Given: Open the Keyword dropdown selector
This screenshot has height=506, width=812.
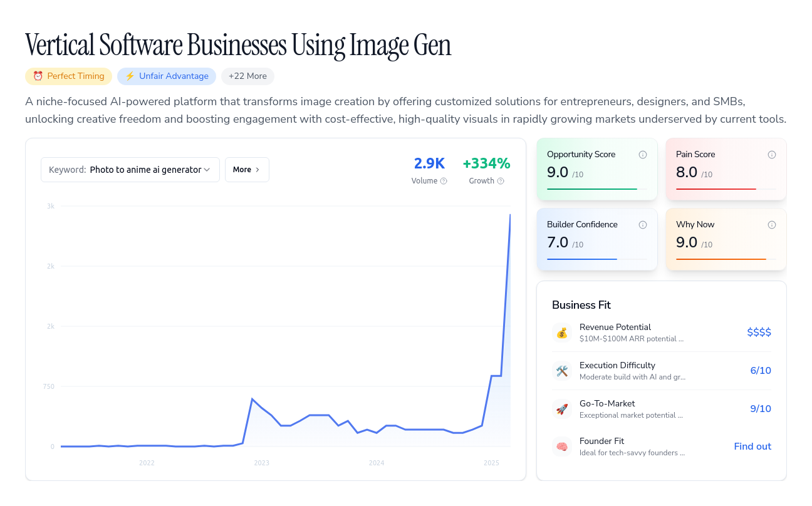Looking at the screenshot, I should tap(130, 170).
